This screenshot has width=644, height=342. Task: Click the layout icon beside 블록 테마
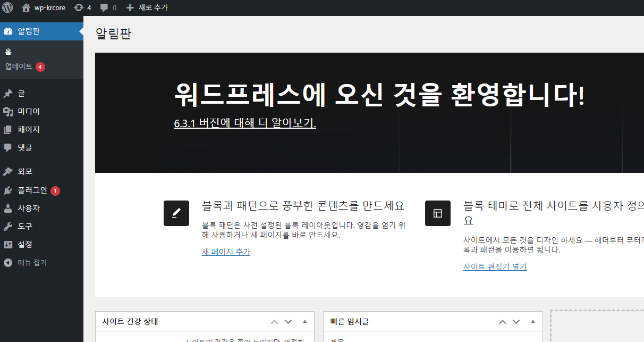coord(438,213)
